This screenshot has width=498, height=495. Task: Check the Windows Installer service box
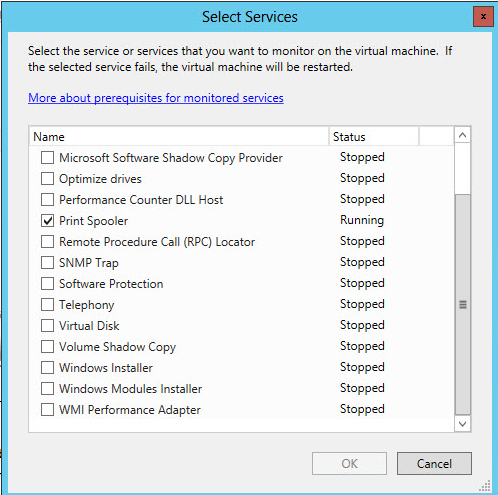(x=47, y=368)
